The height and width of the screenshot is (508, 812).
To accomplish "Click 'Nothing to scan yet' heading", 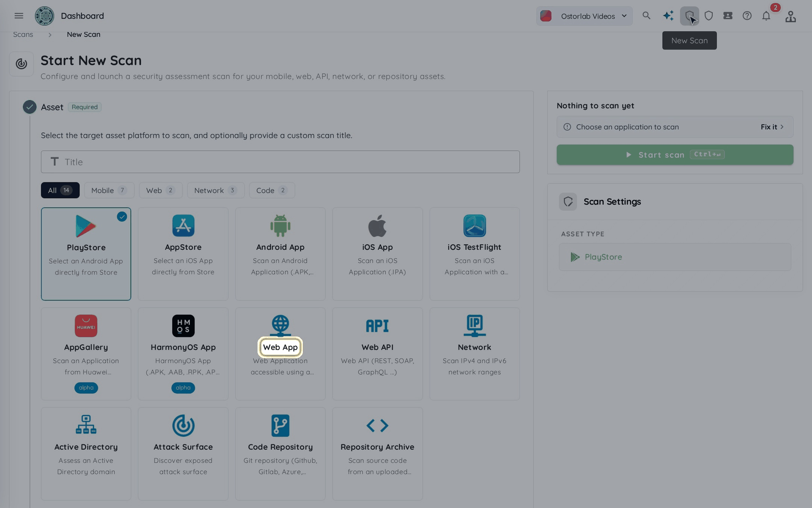I will [595, 106].
